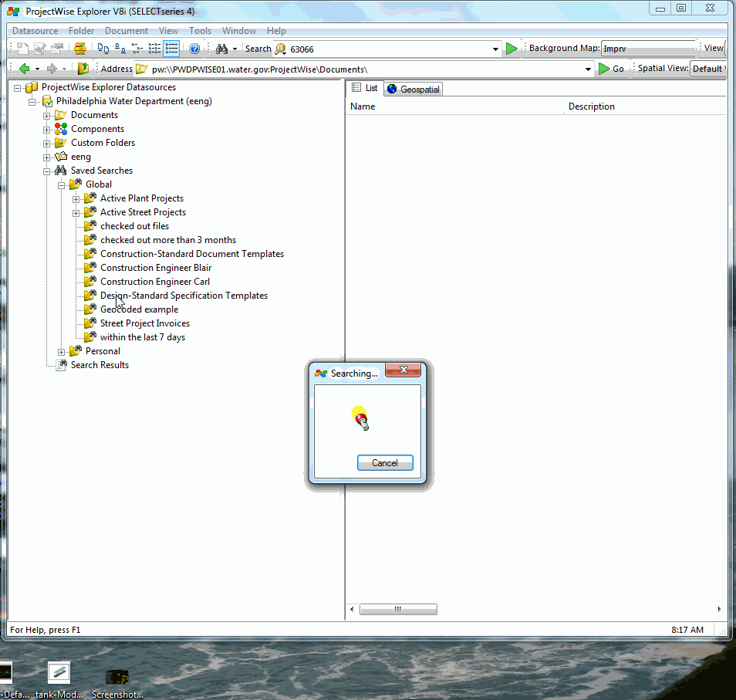Open the Tools menu
Viewport: 736px width, 700px height.
200,31
